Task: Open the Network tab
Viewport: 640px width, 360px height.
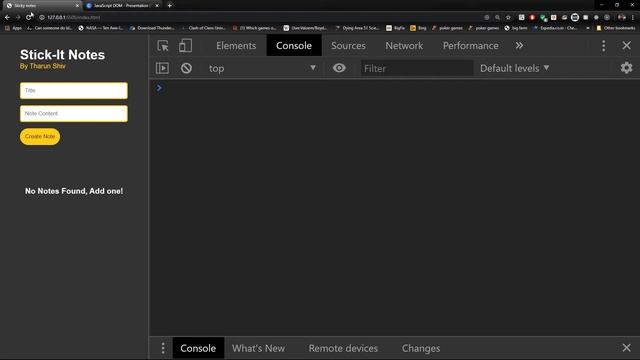Action: coord(404,46)
